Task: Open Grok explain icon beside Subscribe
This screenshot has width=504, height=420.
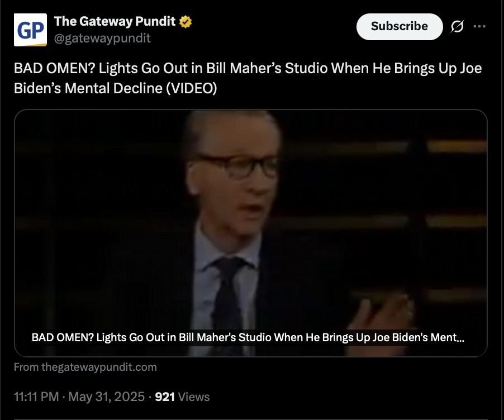Action: [x=457, y=26]
